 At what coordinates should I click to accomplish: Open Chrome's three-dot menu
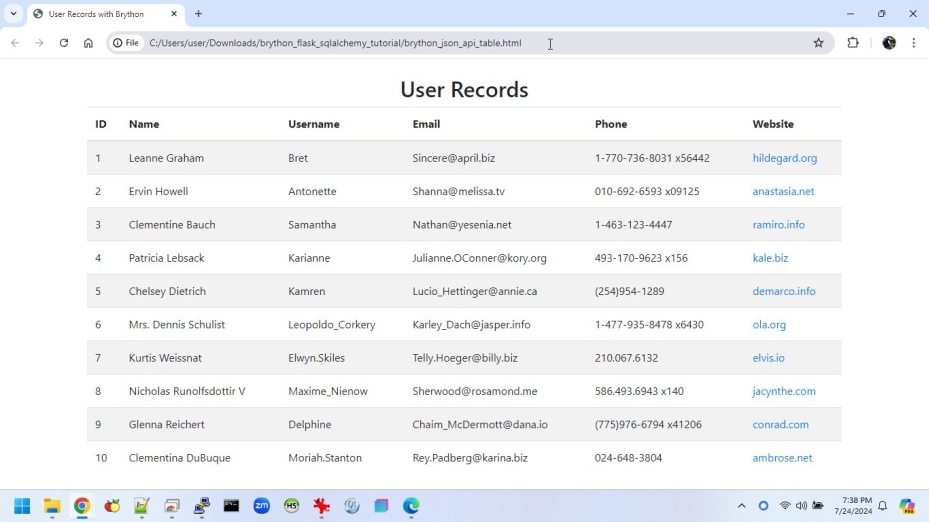point(914,43)
